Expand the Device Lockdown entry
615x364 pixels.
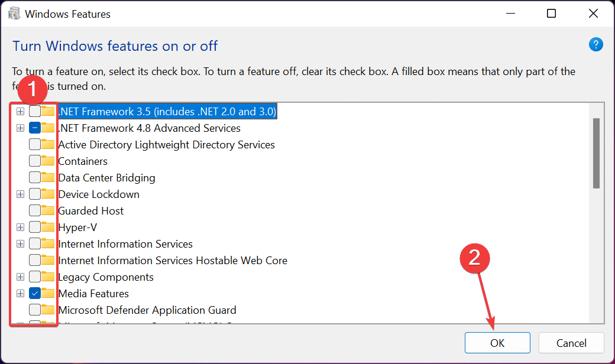click(20, 194)
